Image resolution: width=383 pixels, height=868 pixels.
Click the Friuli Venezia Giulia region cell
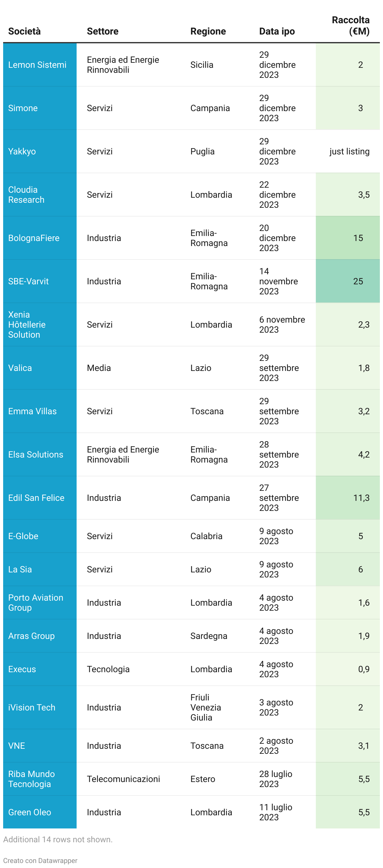coord(205,707)
